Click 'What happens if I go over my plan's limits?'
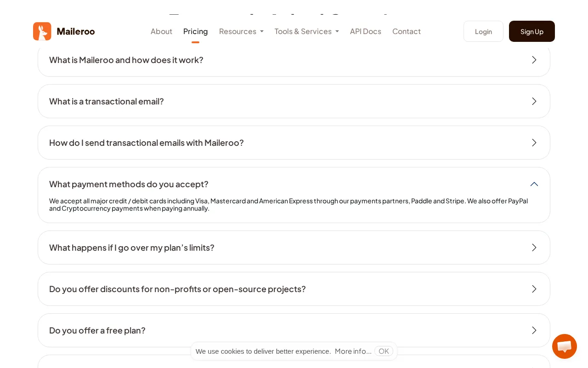The image size is (588, 368). pyautogui.click(x=132, y=247)
